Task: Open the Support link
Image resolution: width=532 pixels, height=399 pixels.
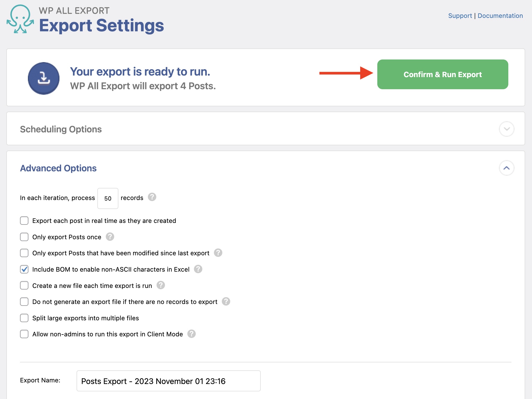Action: (460, 16)
